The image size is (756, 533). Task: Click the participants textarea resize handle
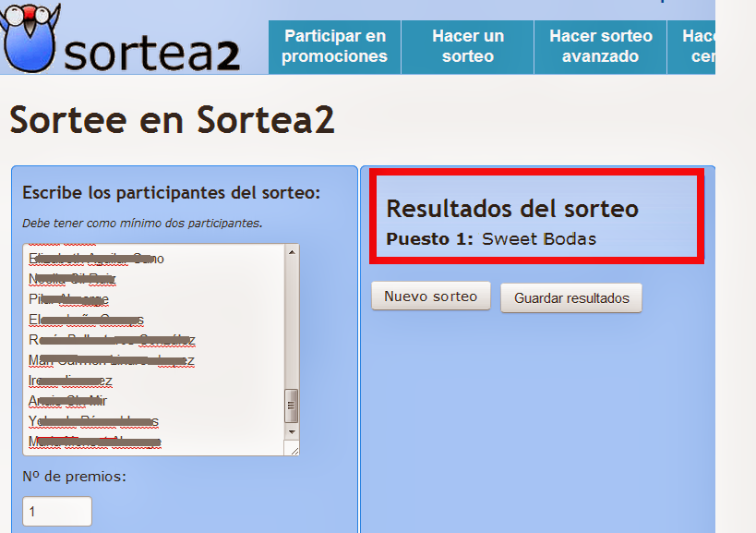click(x=294, y=451)
